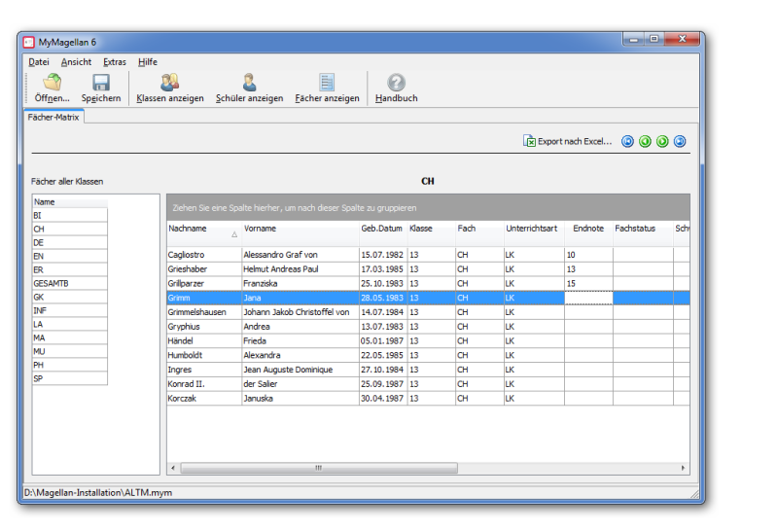Click the Name header in subject list
Image resolution: width=778 pixels, height=532 pixels.
[69, 202]
